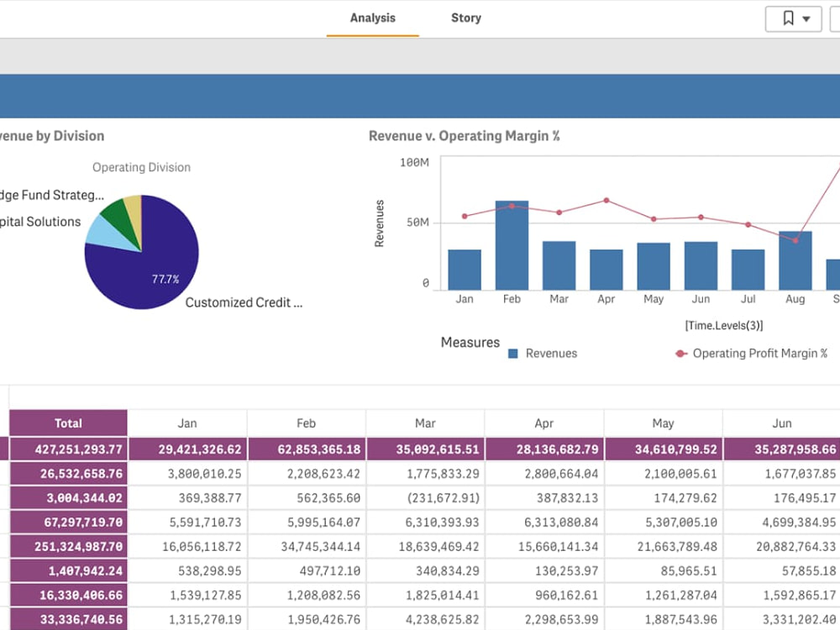Click the Operating Division legend title
840x630 pixels.
coord(141,167)
